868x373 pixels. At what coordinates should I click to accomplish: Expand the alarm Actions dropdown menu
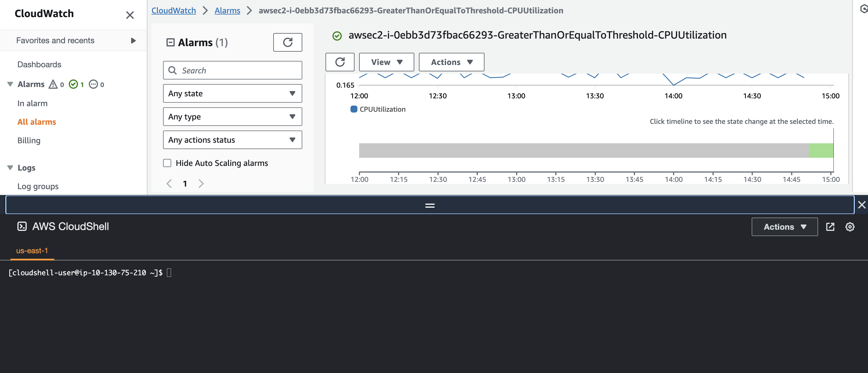tap(451, 62)
